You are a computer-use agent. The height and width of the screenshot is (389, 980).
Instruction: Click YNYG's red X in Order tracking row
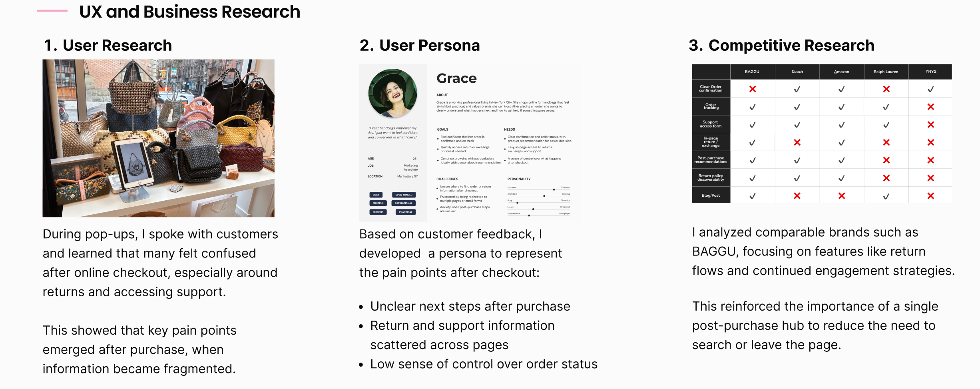930,107
